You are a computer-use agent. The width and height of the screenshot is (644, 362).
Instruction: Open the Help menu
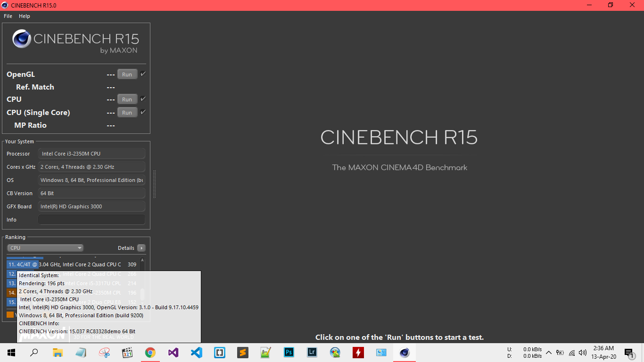click(x=25, y=16)
